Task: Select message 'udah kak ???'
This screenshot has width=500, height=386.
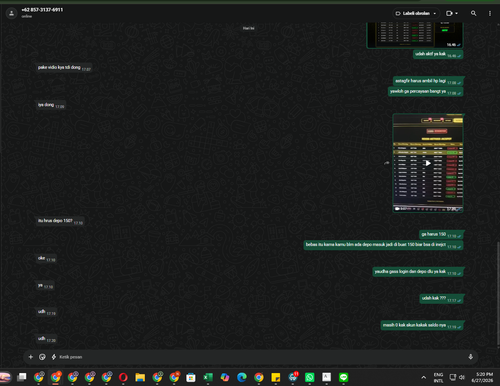Action: pos(441,298)
